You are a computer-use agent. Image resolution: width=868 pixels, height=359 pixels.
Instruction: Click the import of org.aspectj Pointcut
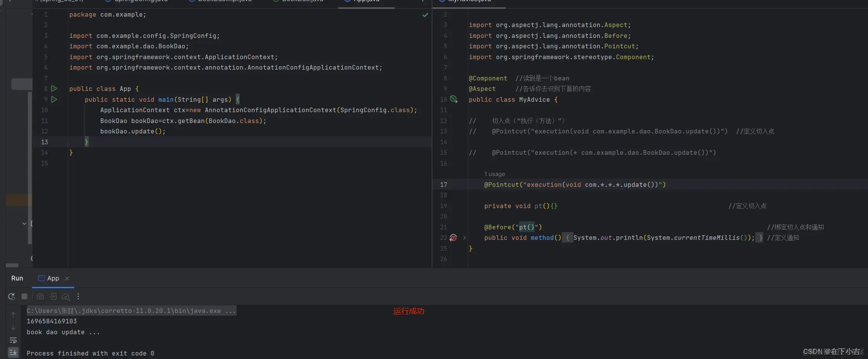(x=554, y=46)
